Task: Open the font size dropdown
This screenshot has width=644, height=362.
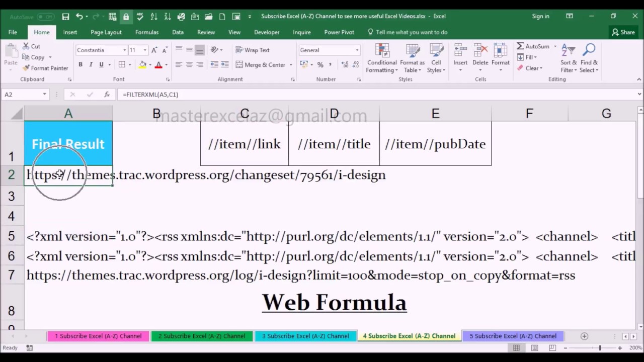Action: click(x=145, y=50)
